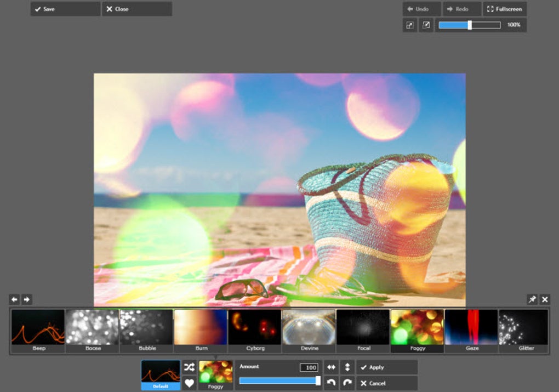559x392 pixels.
Task: Click the fit-to-screen zoom icon
Action: tap(410, 25)
